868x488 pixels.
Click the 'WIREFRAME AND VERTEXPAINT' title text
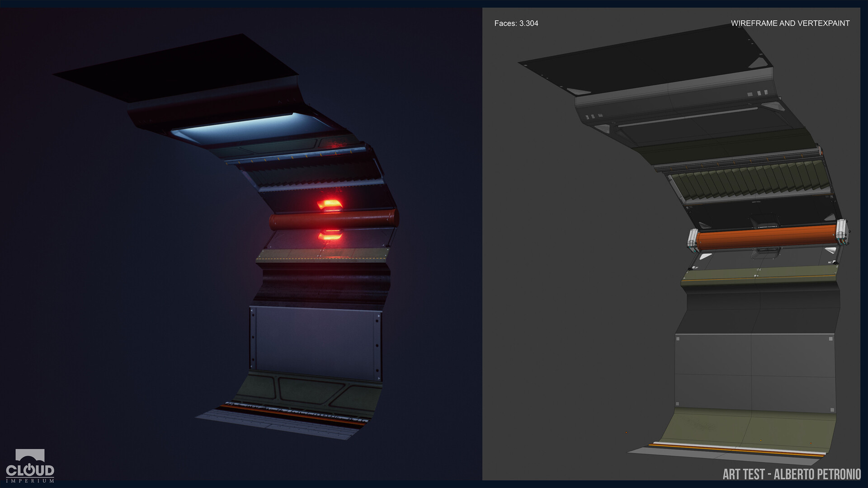(790, 23)
